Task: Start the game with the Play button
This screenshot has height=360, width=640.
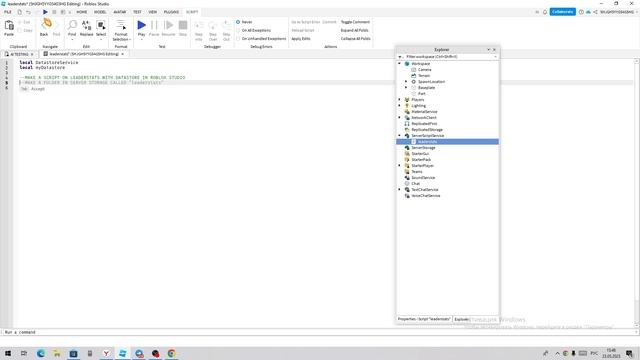Action: (142, 25)
